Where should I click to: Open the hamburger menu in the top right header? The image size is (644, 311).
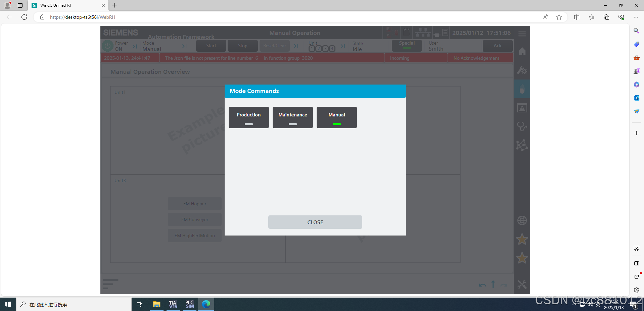tap(521, 34)
